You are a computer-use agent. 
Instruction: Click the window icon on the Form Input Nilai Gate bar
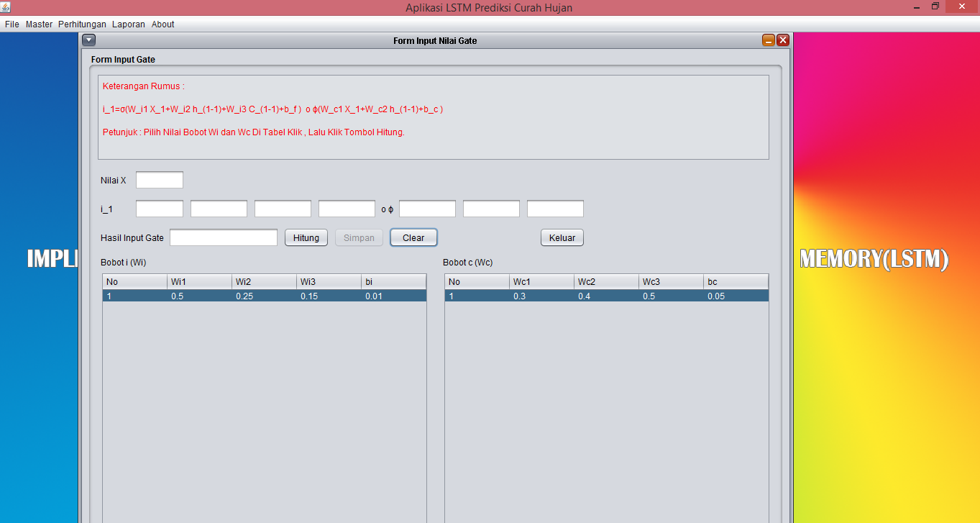88,40
